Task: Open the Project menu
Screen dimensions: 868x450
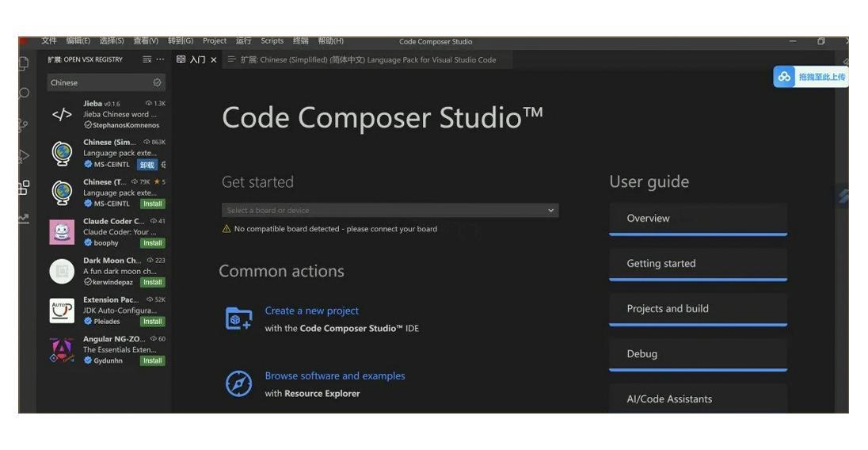Action: pos(214,41)
